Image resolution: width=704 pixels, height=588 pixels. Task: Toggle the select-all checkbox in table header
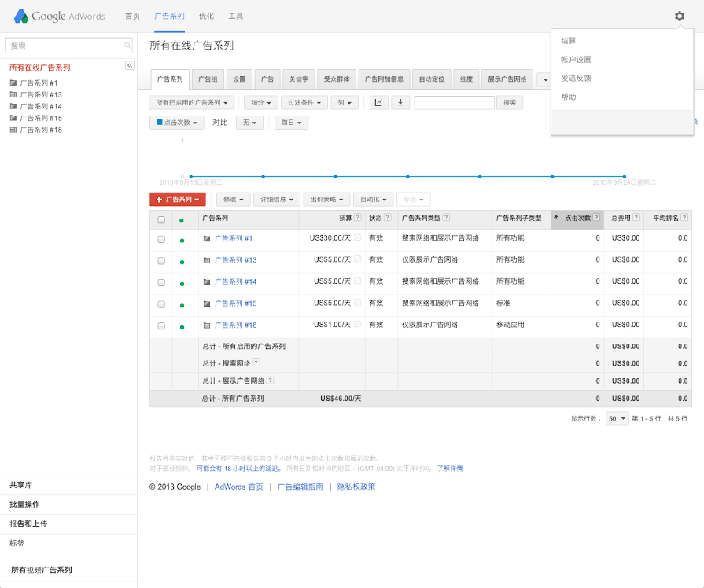tap(161, 220)
